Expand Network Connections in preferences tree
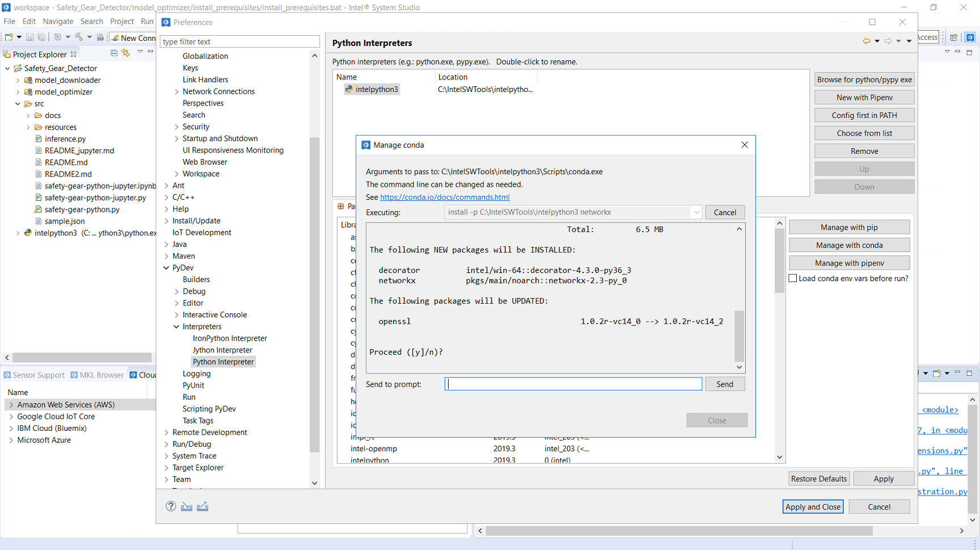 tap(176, 91)
